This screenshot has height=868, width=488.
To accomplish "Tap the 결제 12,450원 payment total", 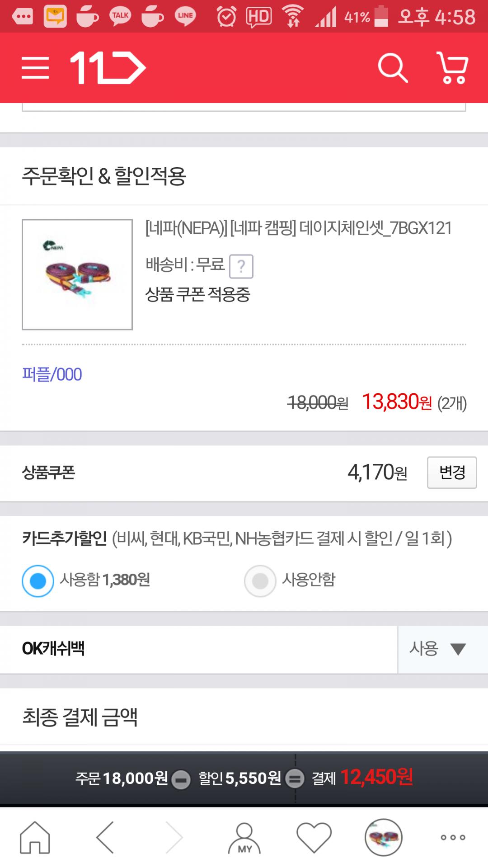I will pyautogui.click(x=362, y=778).
